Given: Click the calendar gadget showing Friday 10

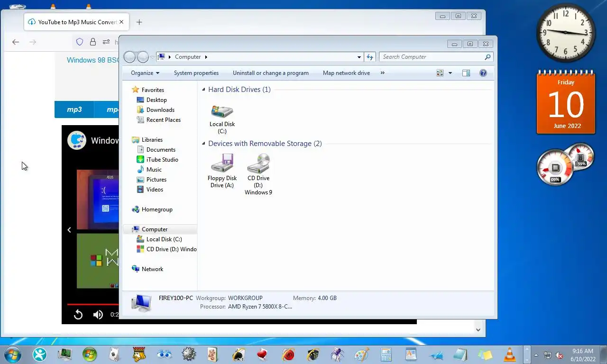Looking at the screenshot, I should point(566,103).
